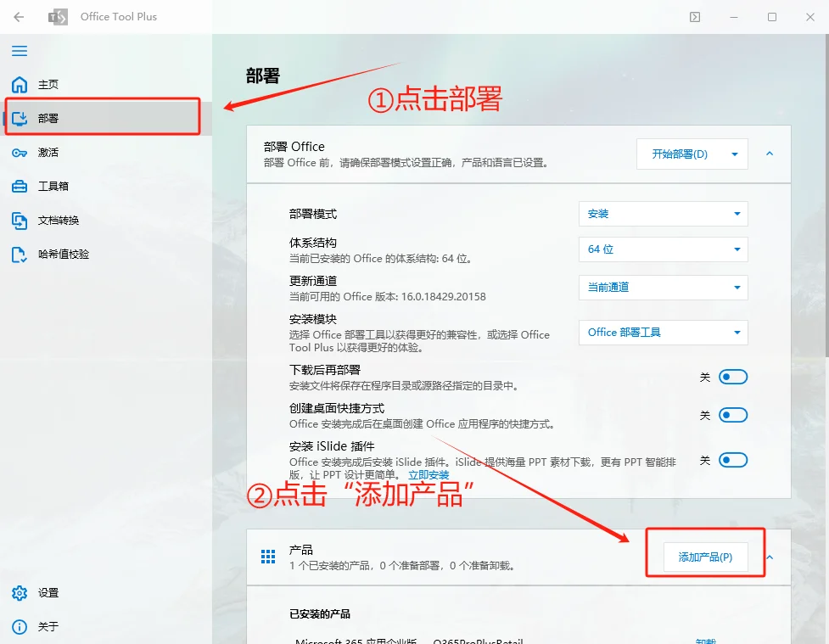Click the 开始部署(D) button
Image resolution: width=829 pixels, height=644 pixels.
pos(680,154)
